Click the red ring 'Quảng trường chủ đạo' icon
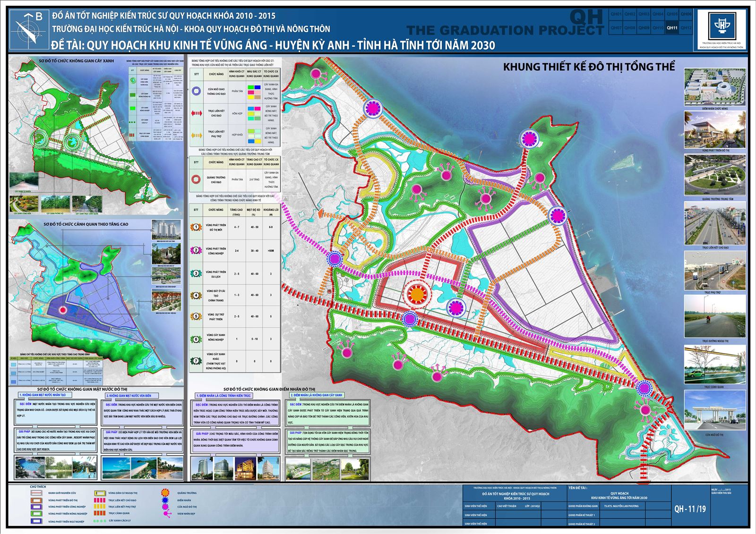756x534 pixels. tap(197, 179)
